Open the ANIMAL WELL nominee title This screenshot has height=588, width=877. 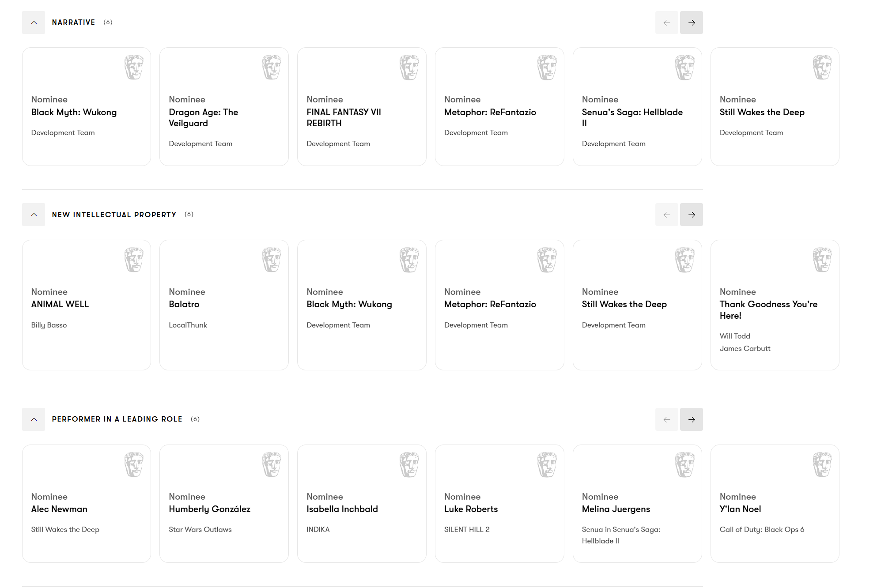[x=60, y=304]
